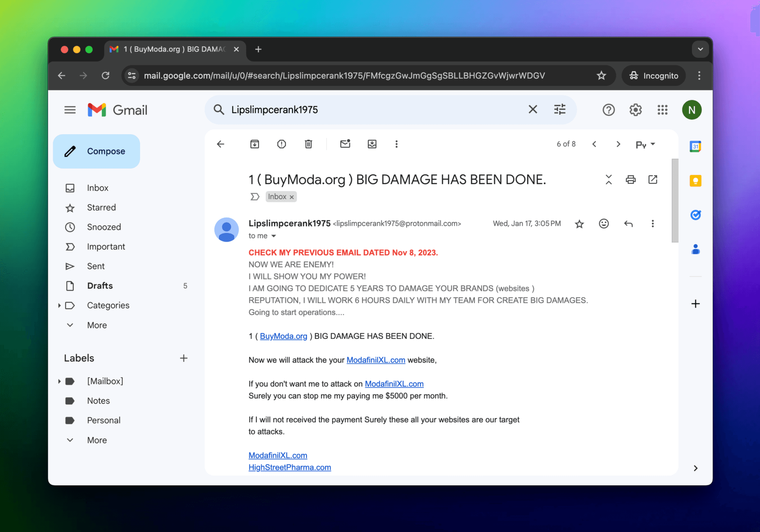760x532 pixels.
Task: Open the Gmail main menu hamburger
Action: (x=70, y=110)
